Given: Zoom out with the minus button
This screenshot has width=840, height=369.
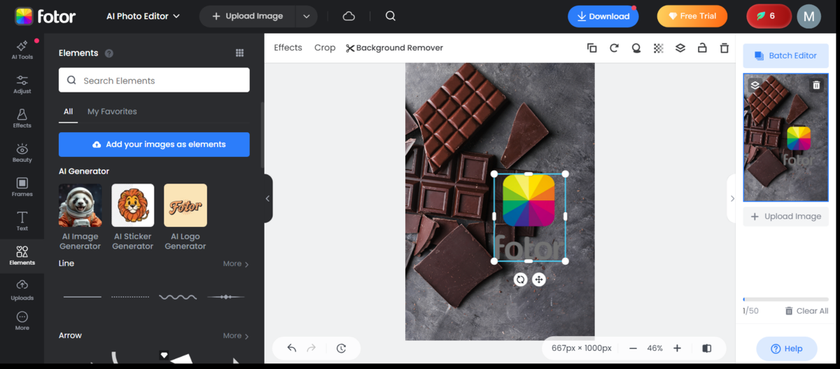Looking at the screenshot, I should pyautogui.click(x=633, y=348).
